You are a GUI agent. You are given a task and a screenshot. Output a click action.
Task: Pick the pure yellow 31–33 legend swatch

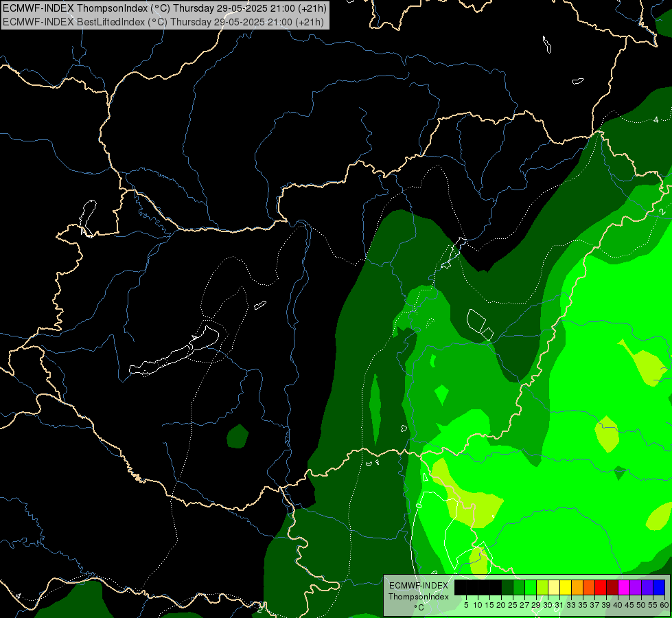click(566, 587)
